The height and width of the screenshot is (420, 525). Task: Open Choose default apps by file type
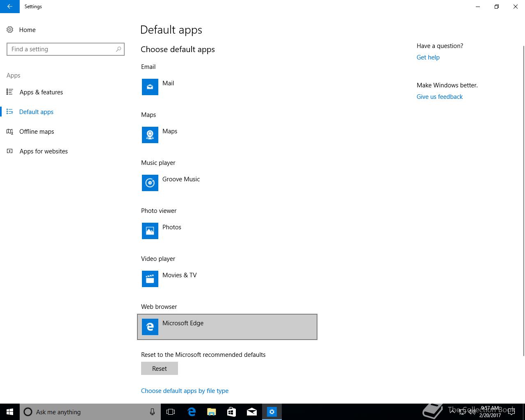[185, 390]
